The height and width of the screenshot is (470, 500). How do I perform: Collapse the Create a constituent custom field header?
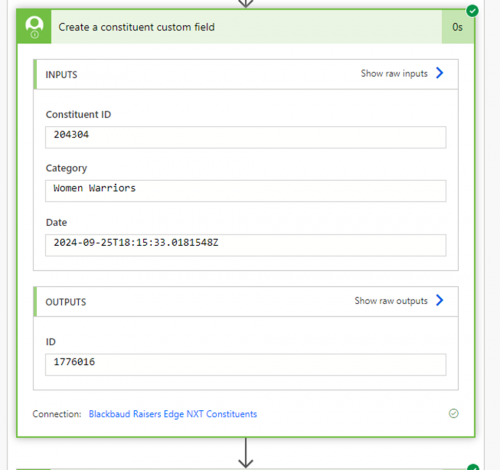pyautogui.click(x=246, y=27)
